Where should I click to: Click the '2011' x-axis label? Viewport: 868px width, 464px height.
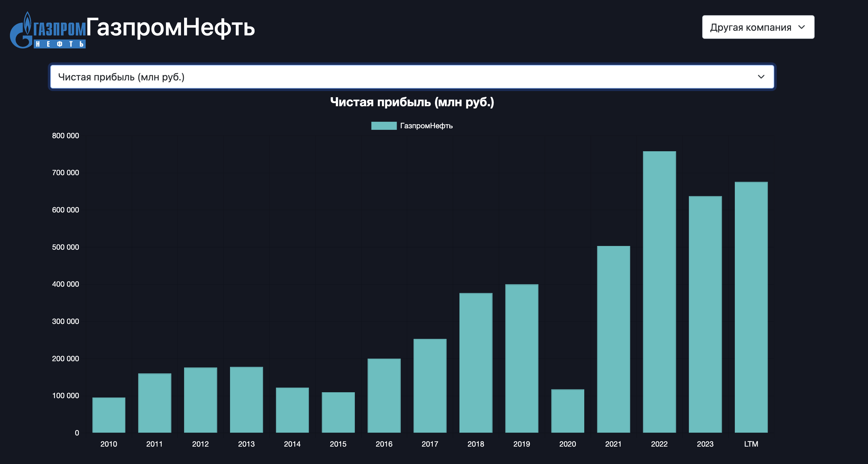[x=155, y=444]
